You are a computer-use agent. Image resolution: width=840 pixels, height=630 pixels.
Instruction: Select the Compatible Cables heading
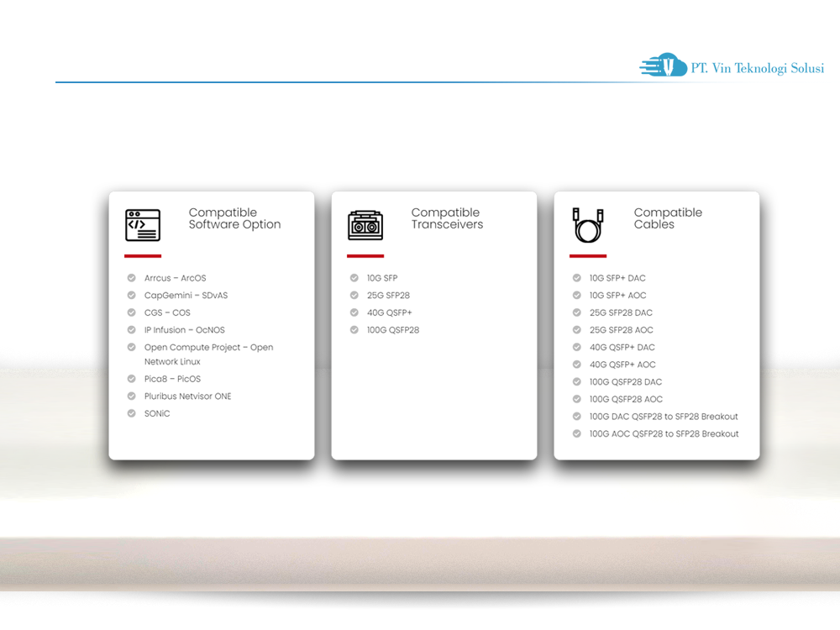tap(668, 218)
